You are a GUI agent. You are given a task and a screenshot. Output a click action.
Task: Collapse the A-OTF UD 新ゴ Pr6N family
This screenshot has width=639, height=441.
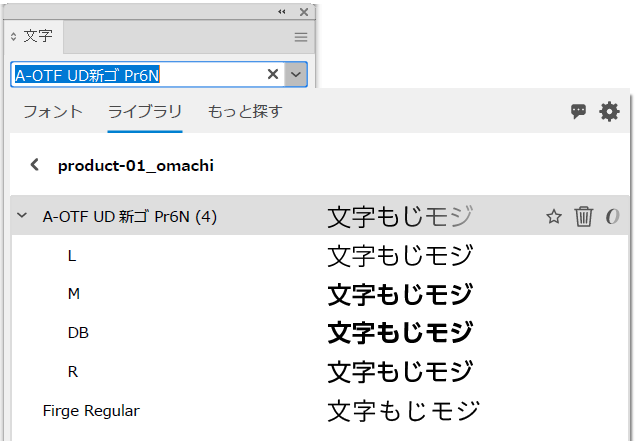click(x=22, y=216)
